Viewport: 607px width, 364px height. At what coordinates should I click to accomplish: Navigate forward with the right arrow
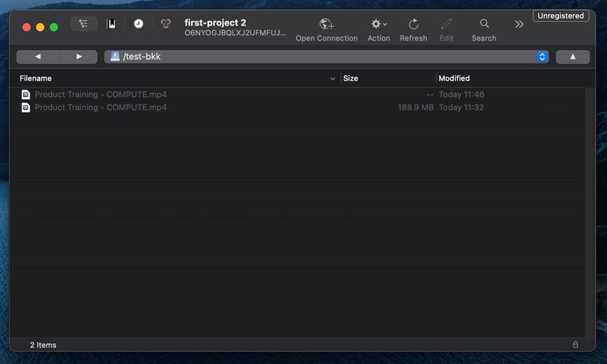pyautogui.click(x=79, y=57)
